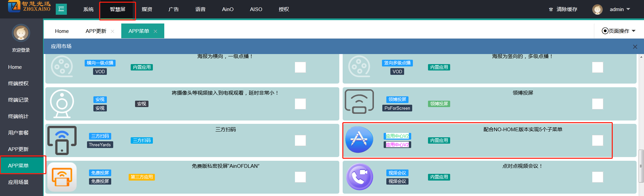Click the orange 免费投屏 app icon
The width and height of the screenshot is (644, 196).
(x=62, y=177)
